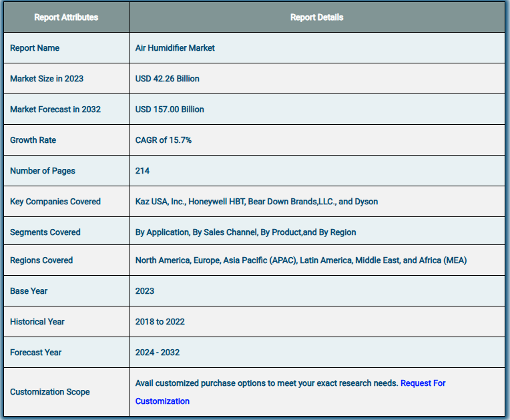510x420 pixels.
Task: Click the Customization Scope label
Action: (x=50, y=392)
